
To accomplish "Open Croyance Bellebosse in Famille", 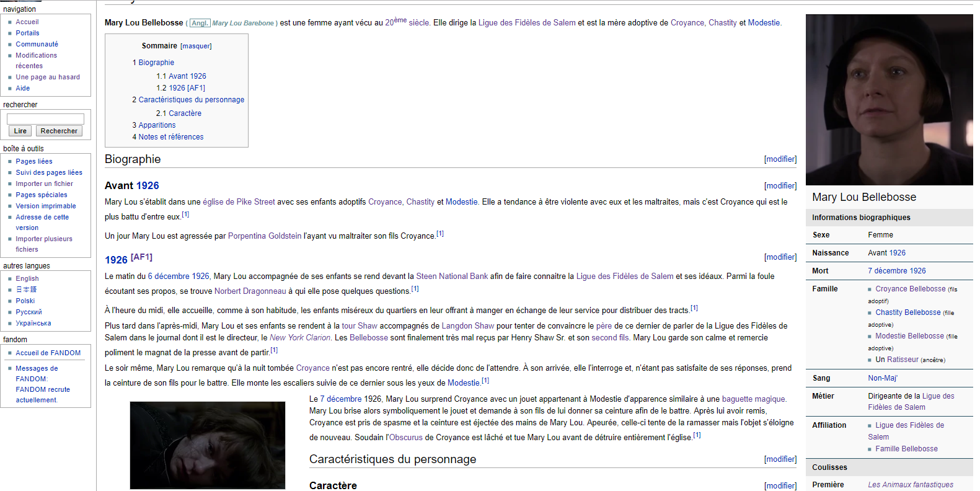I will 911,289.
